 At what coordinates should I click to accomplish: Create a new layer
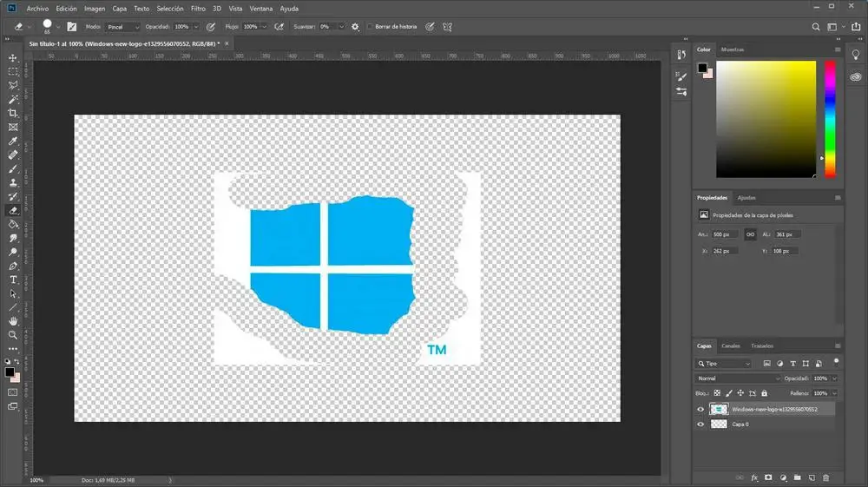tap(812, 477)
